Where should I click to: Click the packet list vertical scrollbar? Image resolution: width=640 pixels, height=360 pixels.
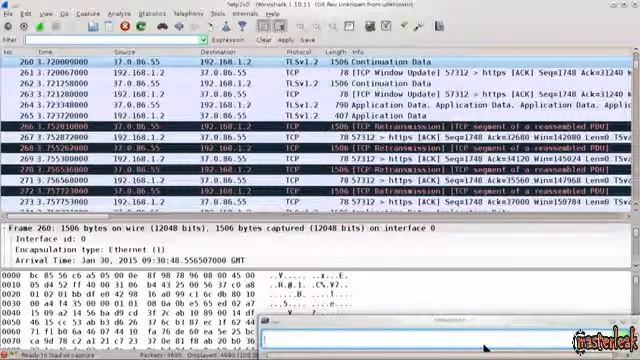coord(636,131)
